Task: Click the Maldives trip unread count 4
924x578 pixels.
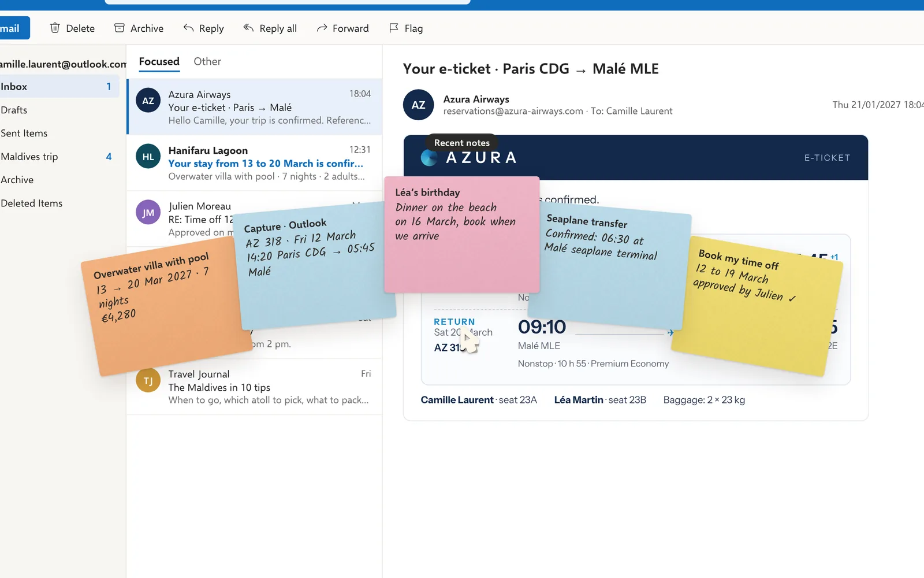Action: 109,157
